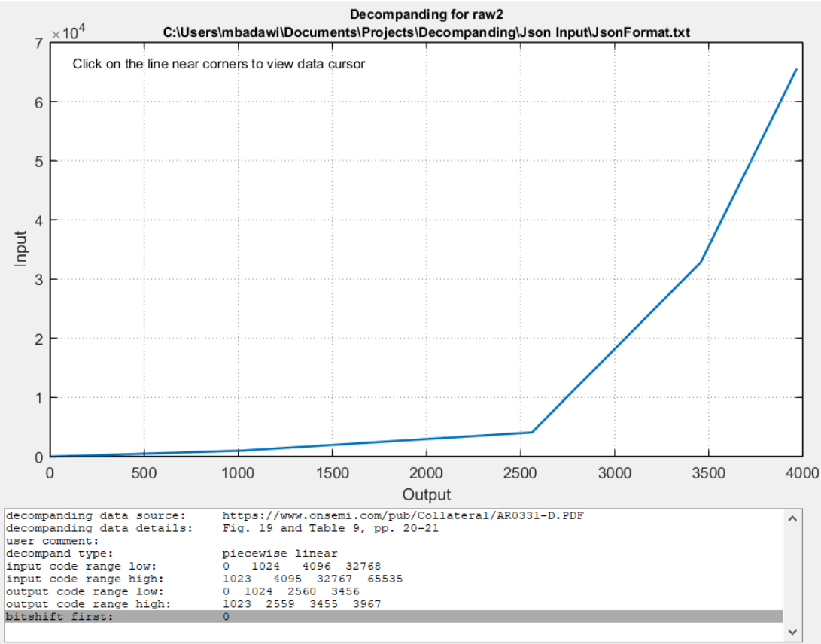Click the blue line corner near output 2560

coord(532,432)
